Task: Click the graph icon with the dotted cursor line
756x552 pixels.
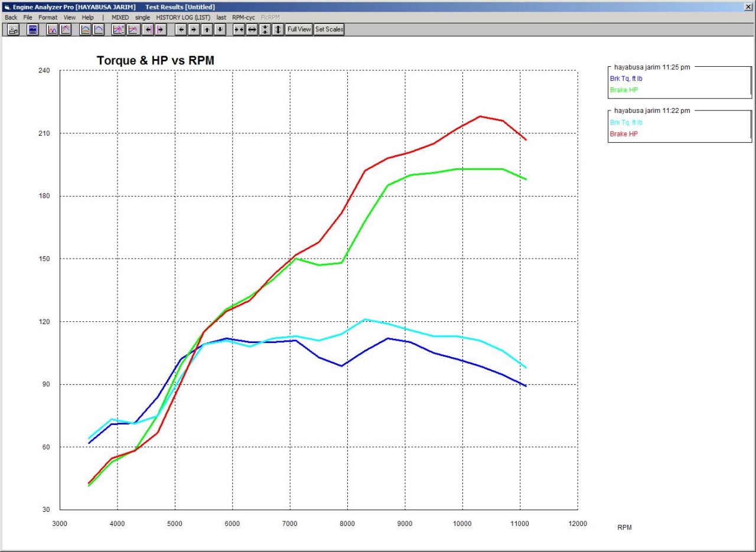Action: (x=118, y=30)
